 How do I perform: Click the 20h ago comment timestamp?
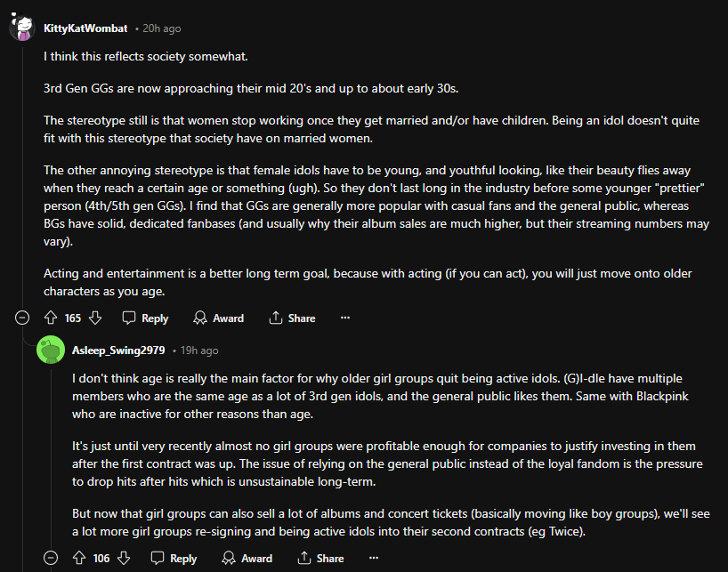(x=161, y=28)
